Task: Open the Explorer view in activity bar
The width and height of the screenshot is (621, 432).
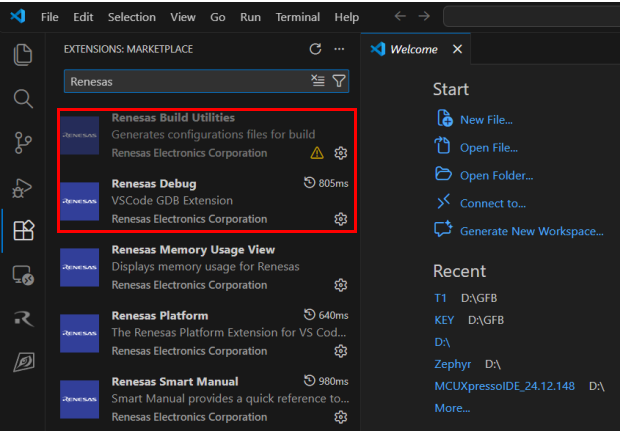Action: pyautogui.click(x=23, y=55)
